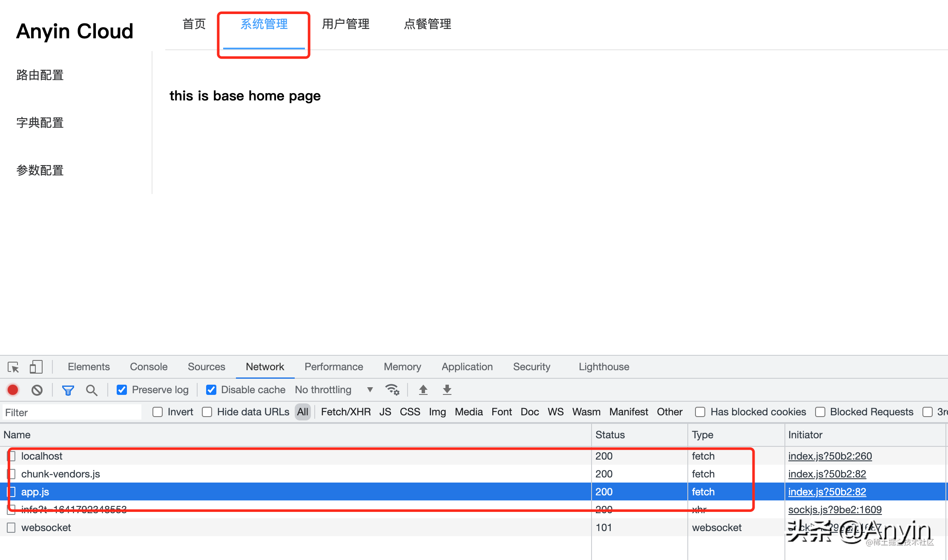Uncheck Disable cache checkbox

211,390
